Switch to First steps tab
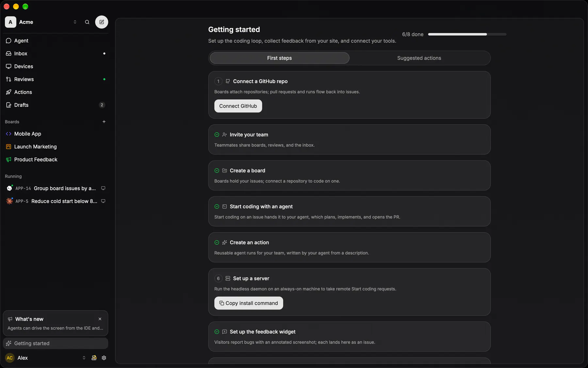 click(280, 58)
